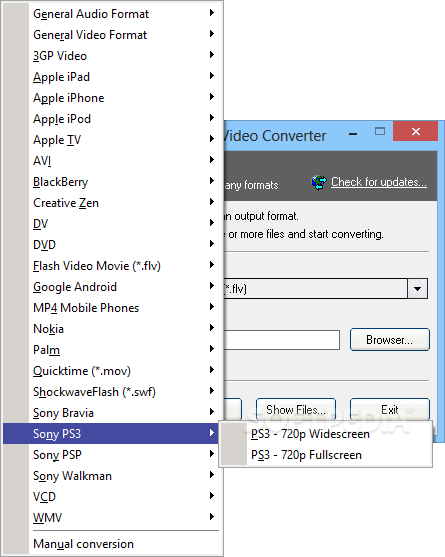Minimize the Video Converter window

(x=353, y=134)
